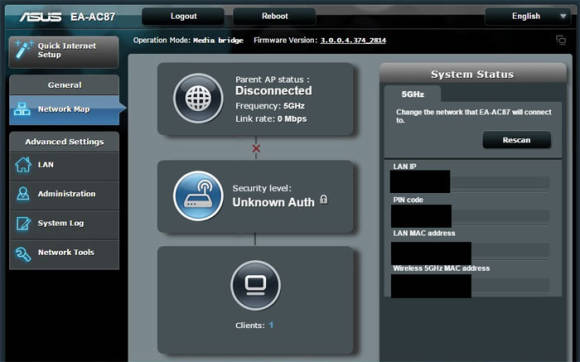Click the Network Map computers icon

pyautogui.click(x=22, y=109)
